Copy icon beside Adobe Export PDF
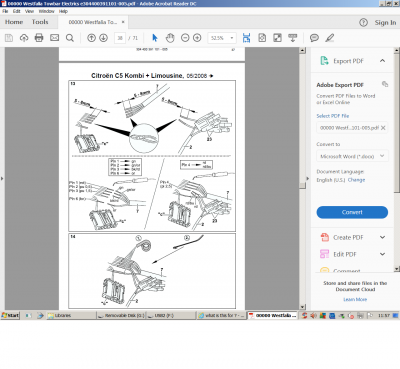This screenshot has height=369, width=400. coord(385,84)
